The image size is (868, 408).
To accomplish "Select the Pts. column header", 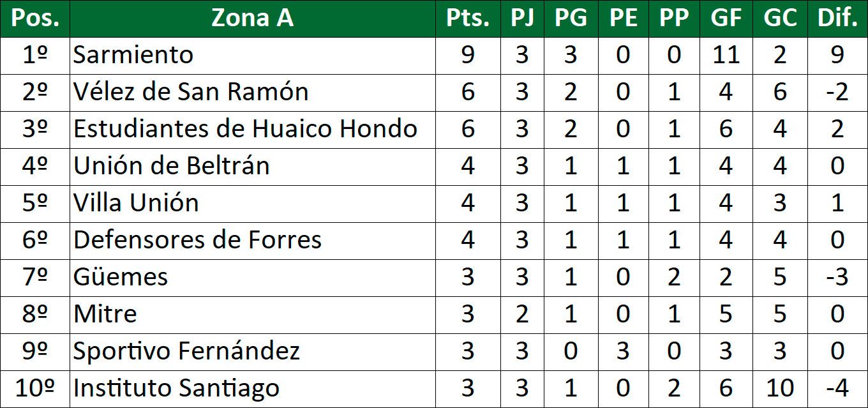I will [467, 19].
